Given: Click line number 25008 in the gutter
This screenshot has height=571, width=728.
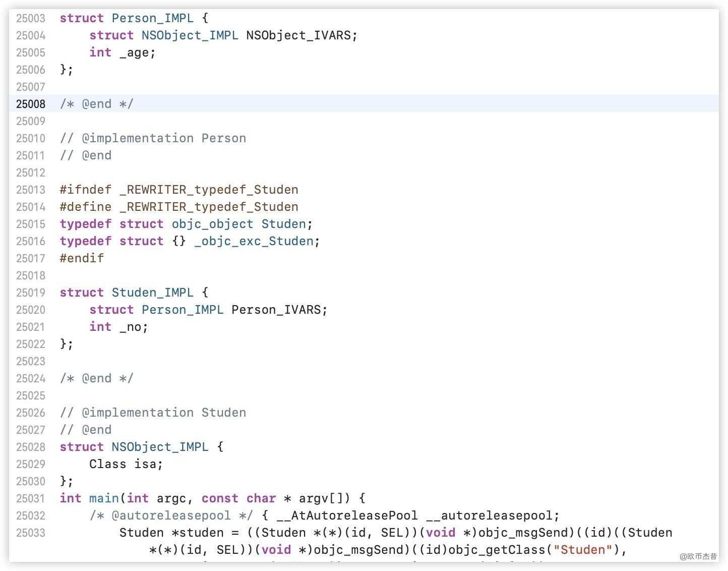Looking at the screenshot, I should point(30,104).
